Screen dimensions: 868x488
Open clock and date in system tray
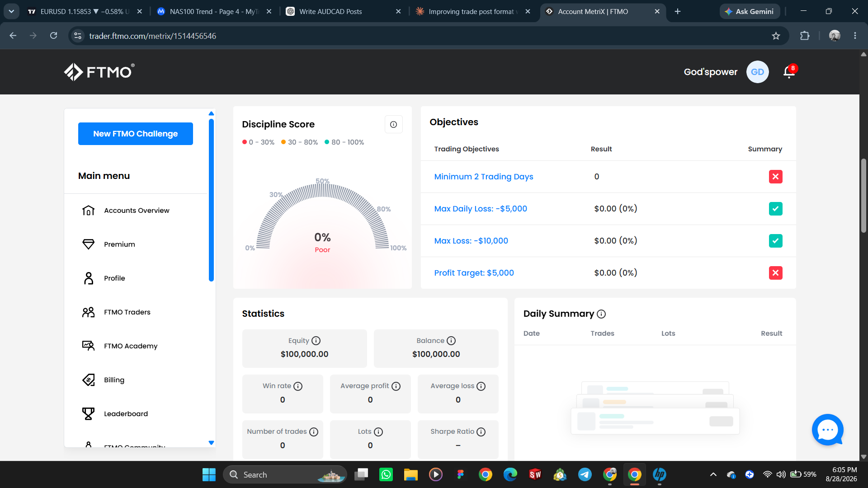pos(841,474)
